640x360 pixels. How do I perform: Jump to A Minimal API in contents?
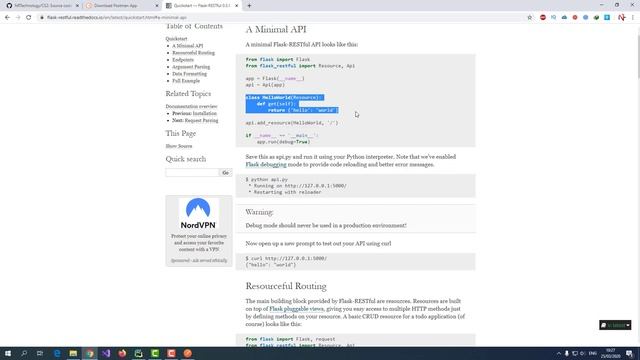pyautogui.click(x=188, y=46)
